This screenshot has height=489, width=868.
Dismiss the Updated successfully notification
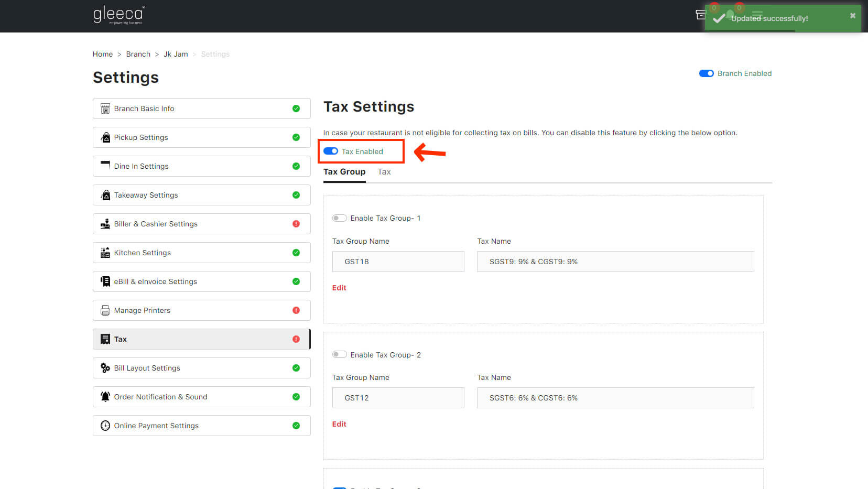coord(853,16)
